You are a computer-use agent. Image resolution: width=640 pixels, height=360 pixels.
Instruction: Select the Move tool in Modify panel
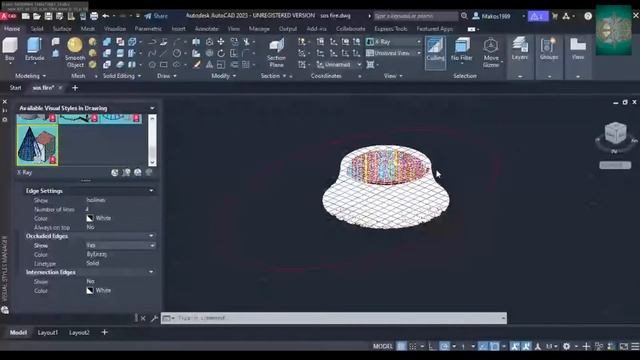click(221, 42)
